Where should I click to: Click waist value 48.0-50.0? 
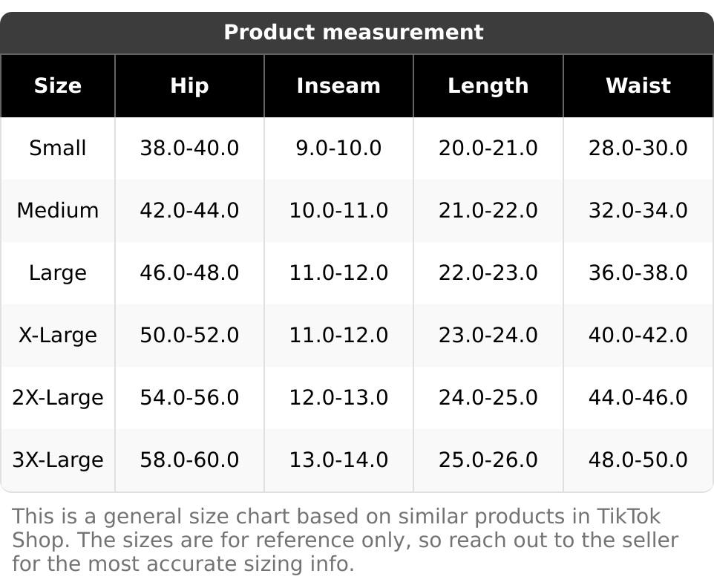click(x=638, y=460)
